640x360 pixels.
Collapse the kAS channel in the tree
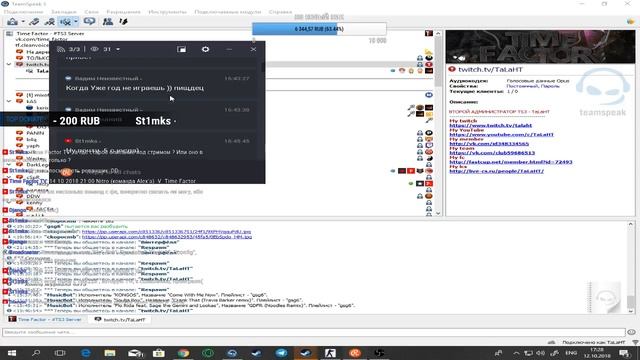[x=9, y=101]
